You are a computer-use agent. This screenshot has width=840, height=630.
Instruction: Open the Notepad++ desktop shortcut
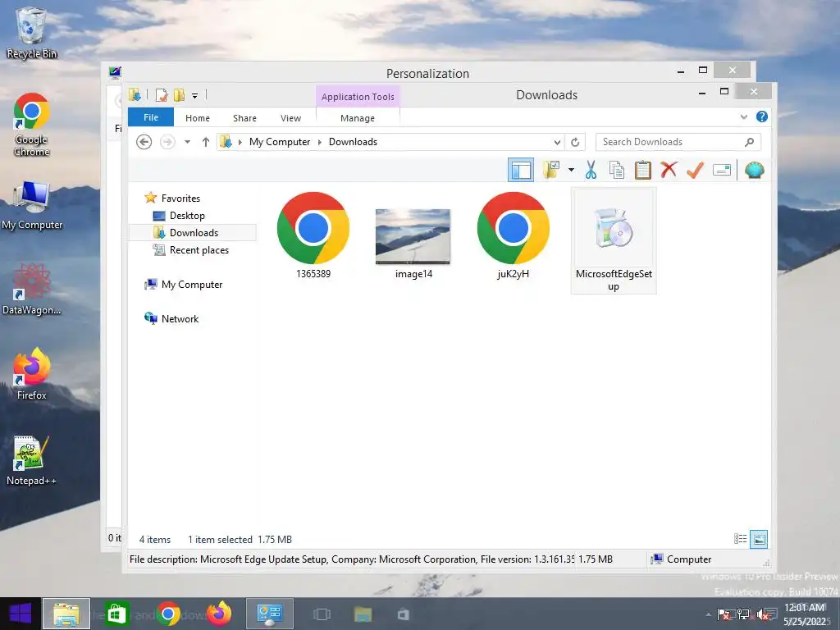(x=32, y=460)
